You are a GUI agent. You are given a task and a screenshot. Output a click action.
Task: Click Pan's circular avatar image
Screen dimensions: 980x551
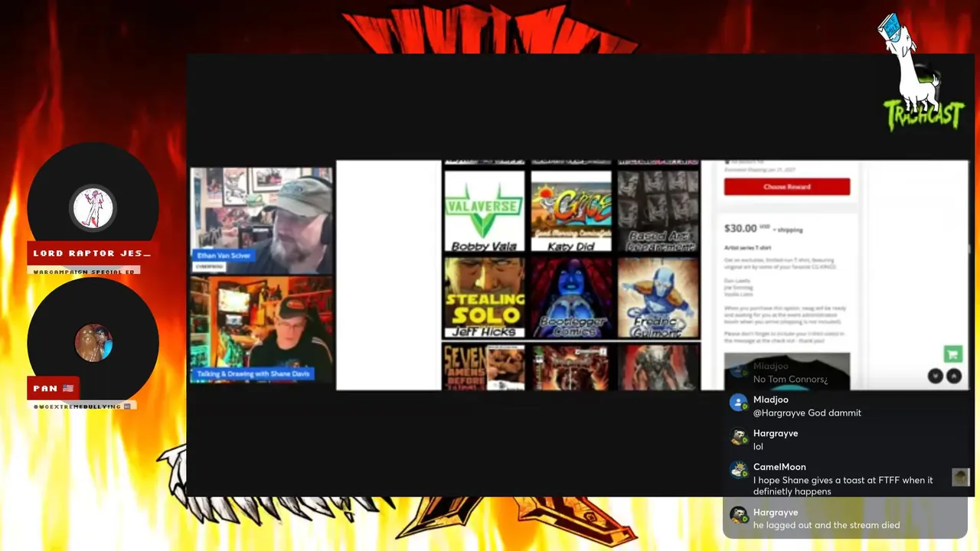tap(93, 343)
